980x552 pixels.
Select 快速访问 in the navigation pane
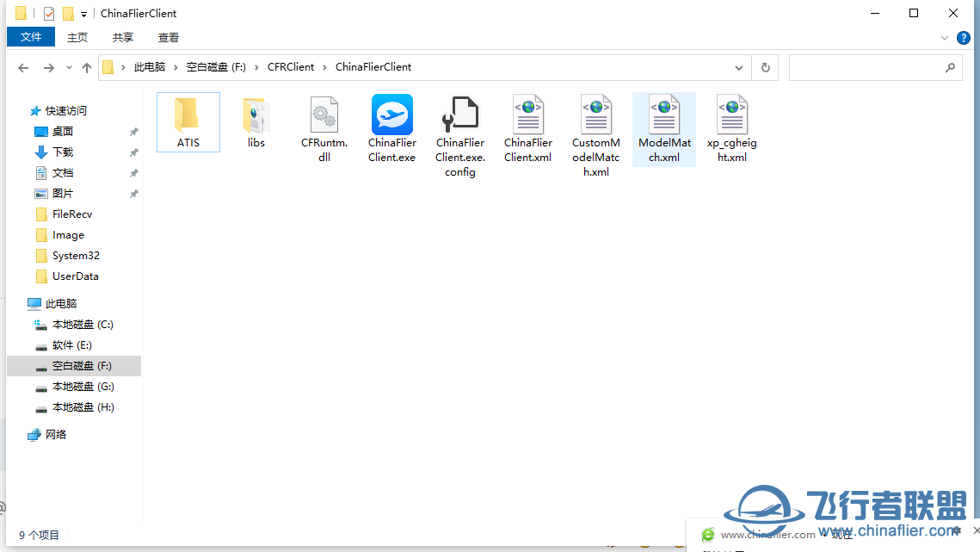click(65, 111)
